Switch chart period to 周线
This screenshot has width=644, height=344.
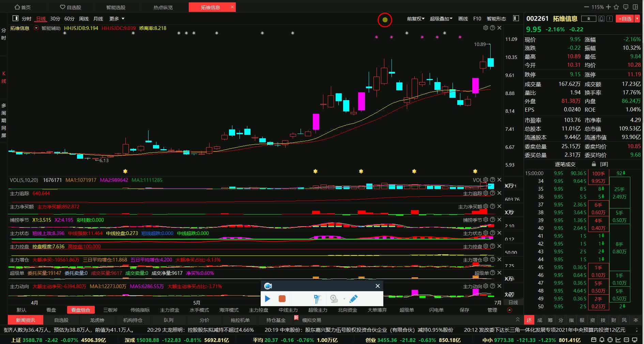point(83,19)
